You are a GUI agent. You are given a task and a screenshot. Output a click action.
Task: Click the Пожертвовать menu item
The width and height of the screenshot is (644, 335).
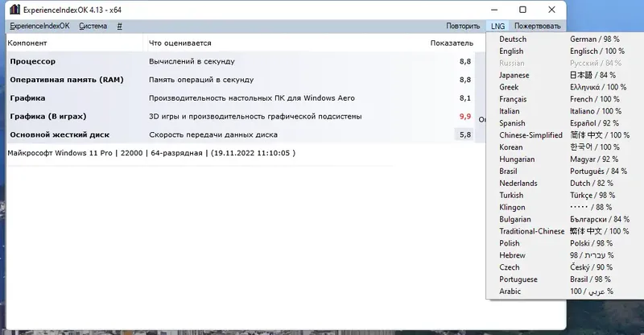[x=537, y=26]
